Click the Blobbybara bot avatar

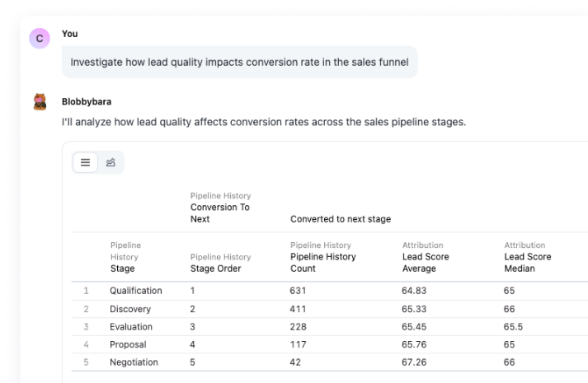click(x=40, y=102)
